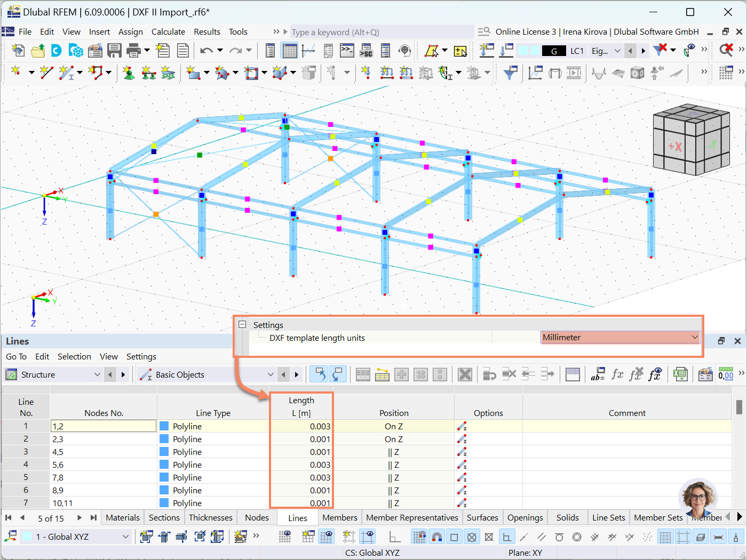
Task: Open the rendered view filter funnel icon
Action: (x=510, y=73)
